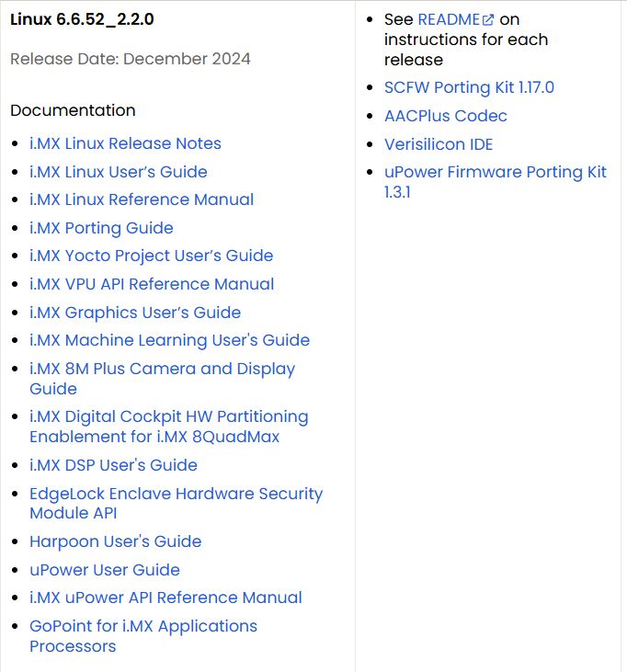Open GoPoint for i.MX Applications Processors
This screenshot has height=672, width=627.
(x=143, y=636)
